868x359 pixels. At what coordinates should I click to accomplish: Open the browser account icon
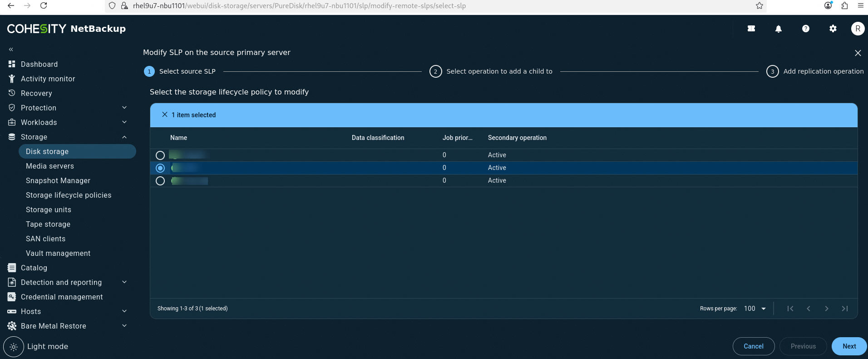(x=828, y=5)
